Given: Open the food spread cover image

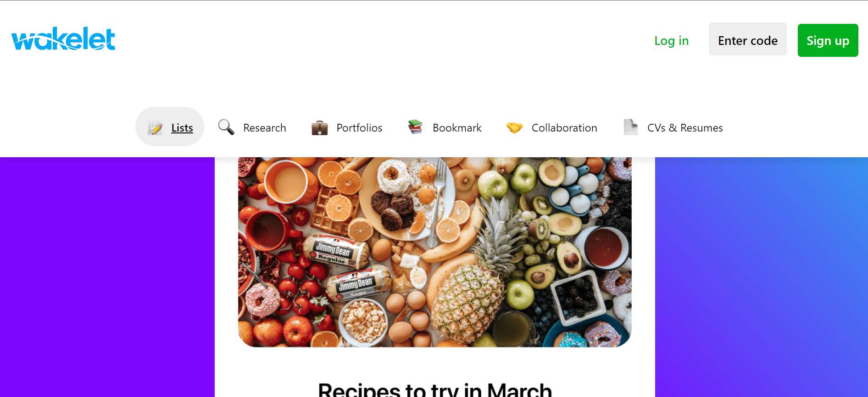Looking at the screenshot, I should [x=435, y=252].
